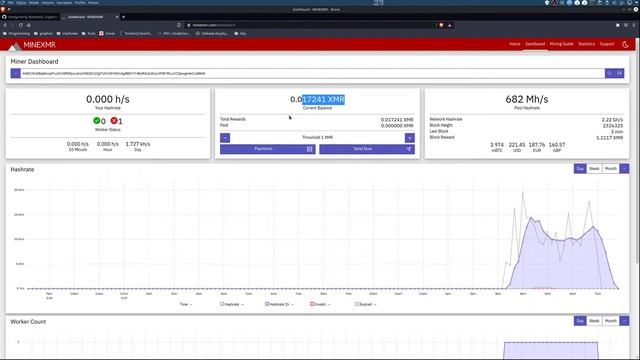Reload the page with the refresh button
Viewport: 640px width, 360px height.
tap(20, 25)
